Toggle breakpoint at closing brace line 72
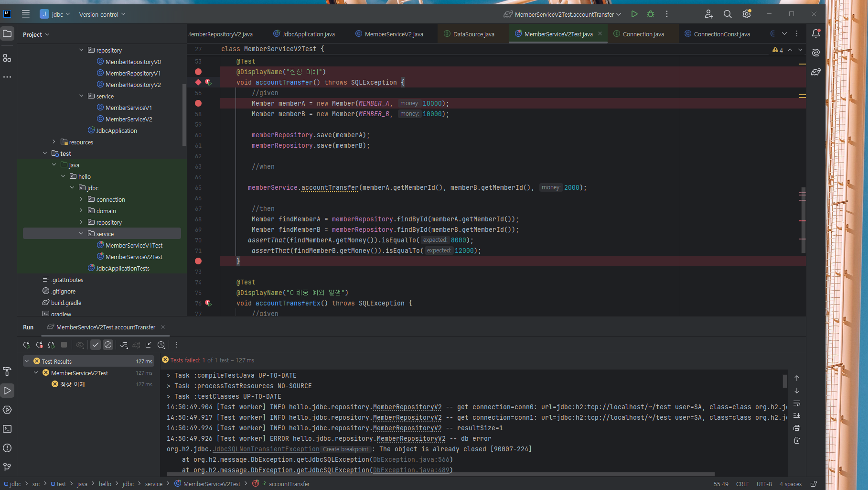868x490 pixels. (x=198, y=261)
